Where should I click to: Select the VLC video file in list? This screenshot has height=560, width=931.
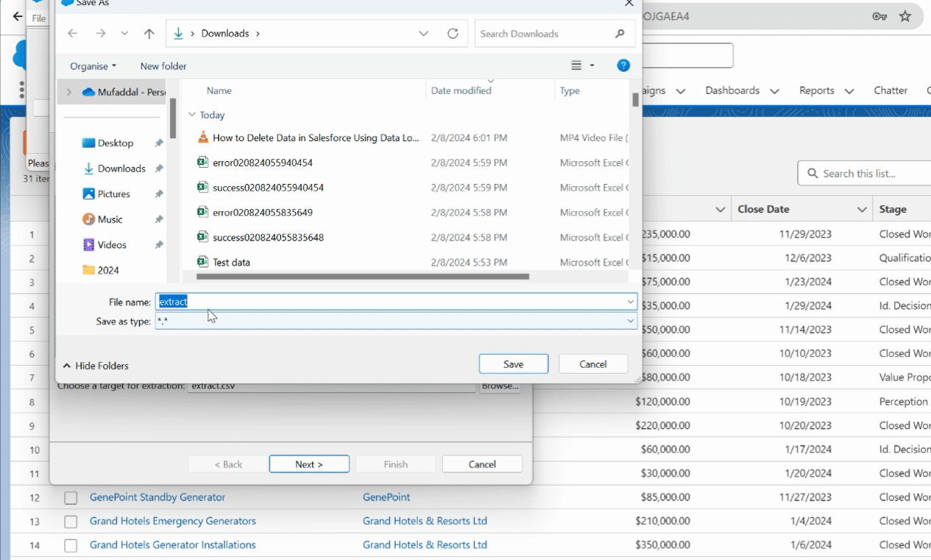click(x=315, y=138)
